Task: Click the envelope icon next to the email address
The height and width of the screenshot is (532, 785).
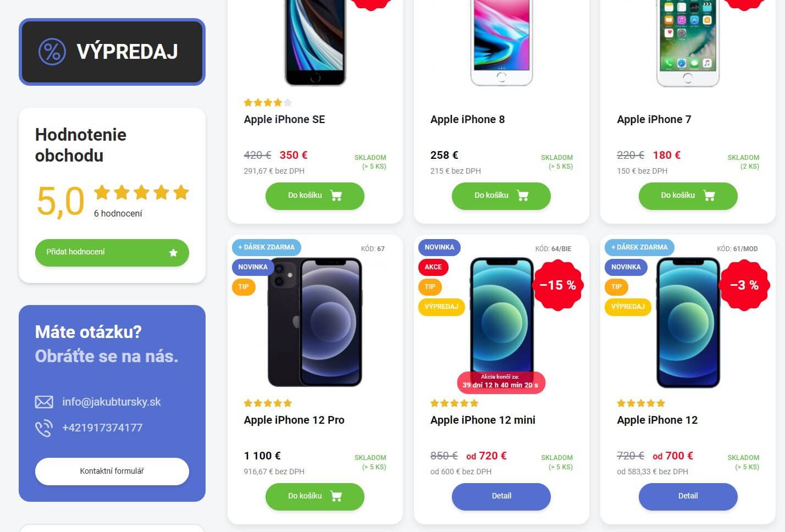Action: [x=44, y=402]
